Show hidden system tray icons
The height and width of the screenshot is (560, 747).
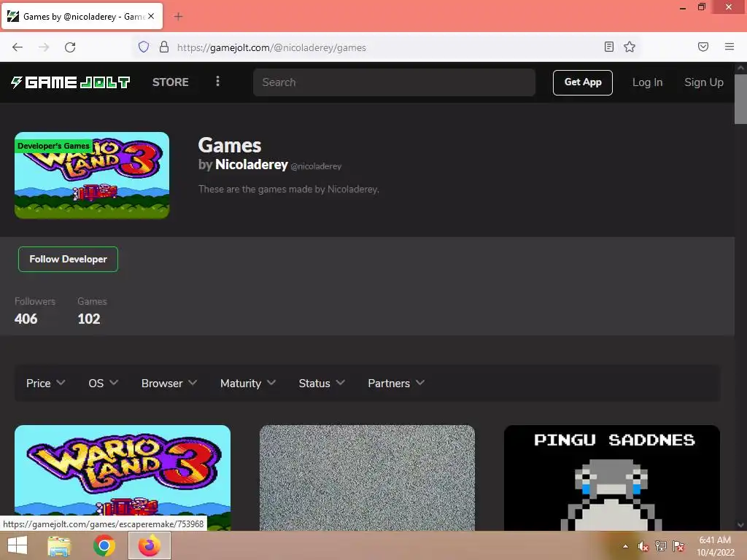click(x=625, y=546)
